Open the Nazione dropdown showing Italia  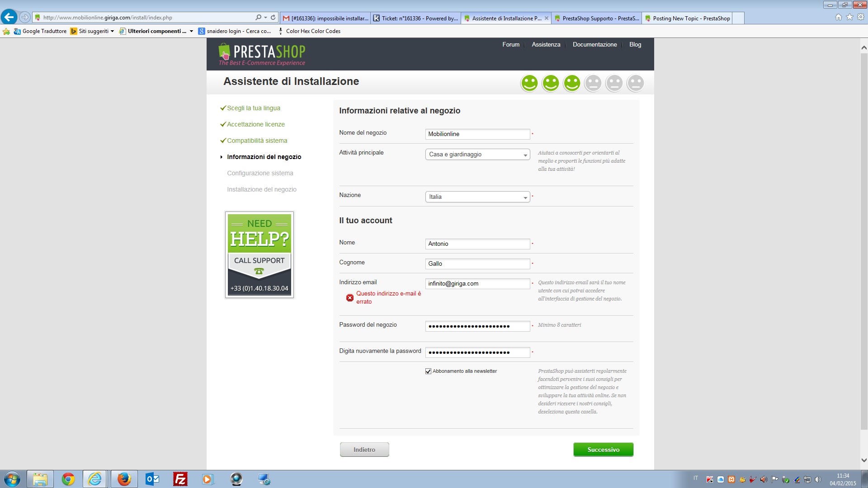477,197
